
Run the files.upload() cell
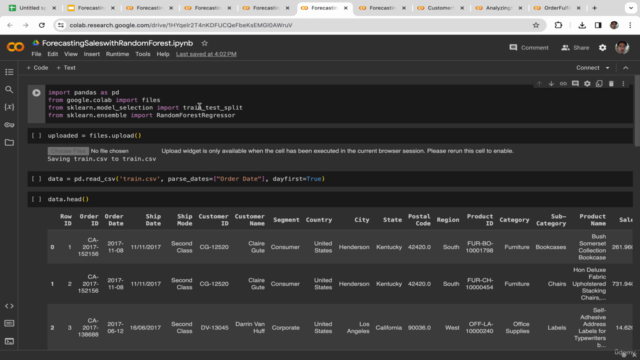point(36,136)
